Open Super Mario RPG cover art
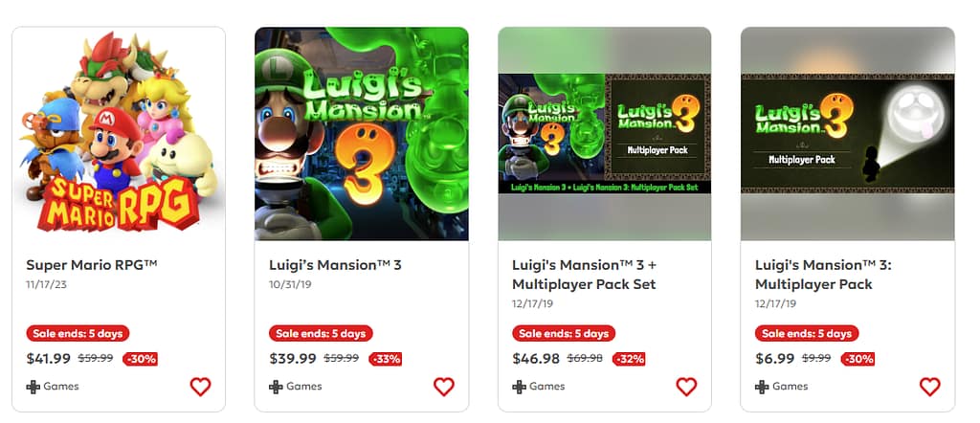The image size is (980, 423). [x=119, y=134]
